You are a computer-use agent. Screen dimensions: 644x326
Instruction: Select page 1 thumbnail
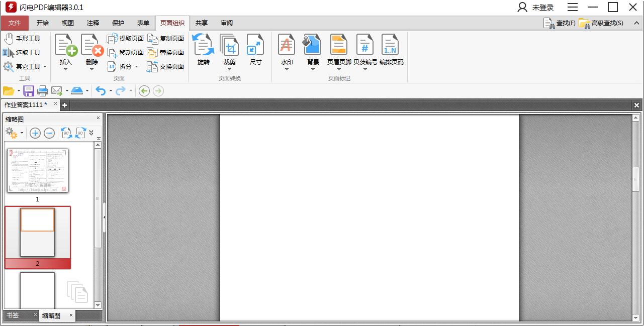pos(38,171)
